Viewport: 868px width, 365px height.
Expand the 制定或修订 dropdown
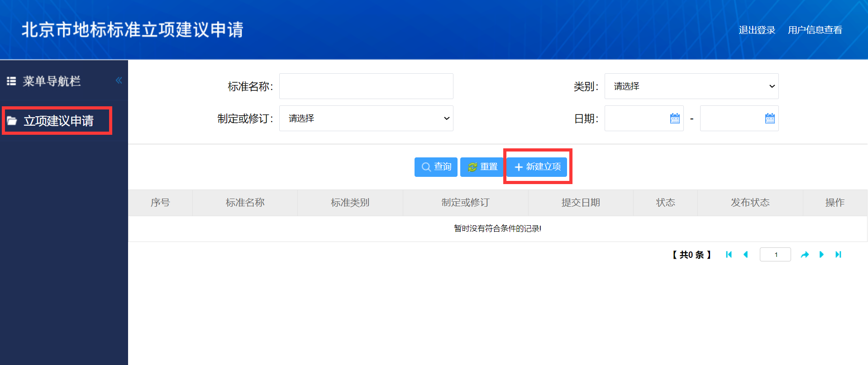click(366, 119)
